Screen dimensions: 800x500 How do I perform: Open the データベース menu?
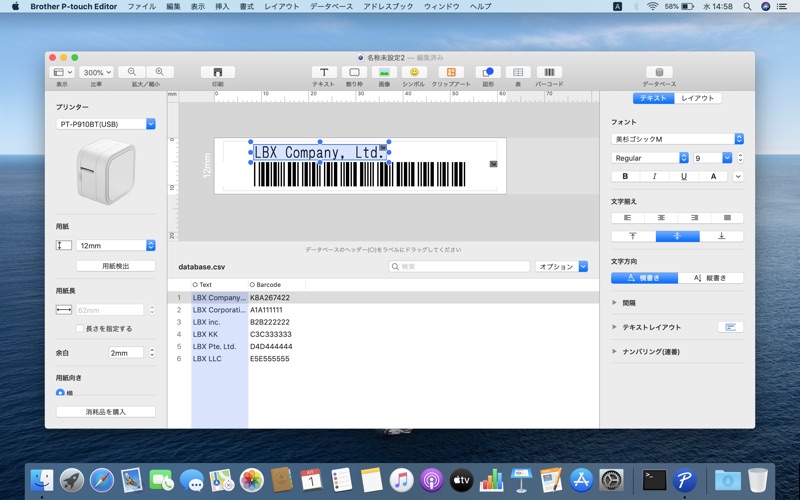pyautogui.click(x=331, y=6)
